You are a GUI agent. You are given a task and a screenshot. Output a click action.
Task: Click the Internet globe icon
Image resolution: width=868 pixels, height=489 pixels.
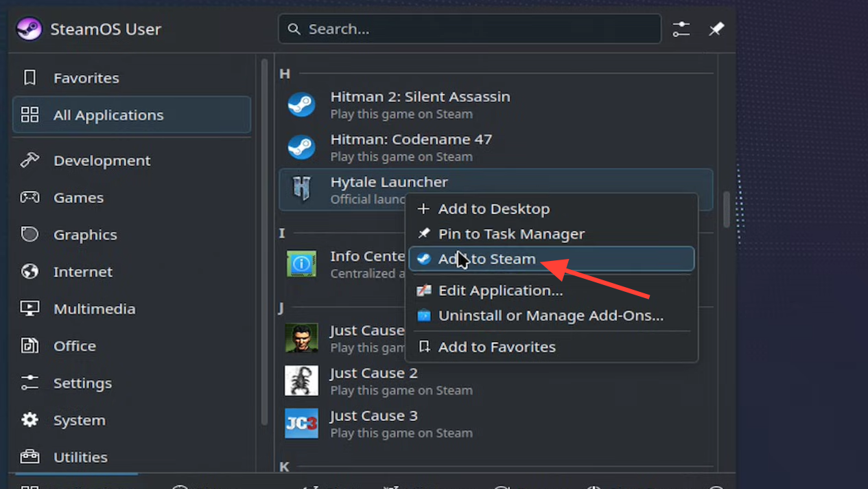(x=30, y=271)
